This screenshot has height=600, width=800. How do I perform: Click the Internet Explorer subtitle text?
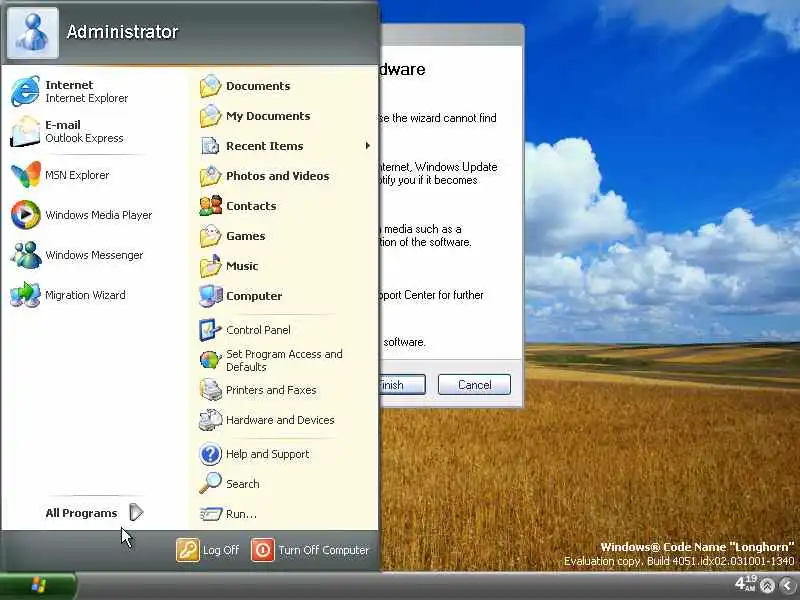point(86,98)
